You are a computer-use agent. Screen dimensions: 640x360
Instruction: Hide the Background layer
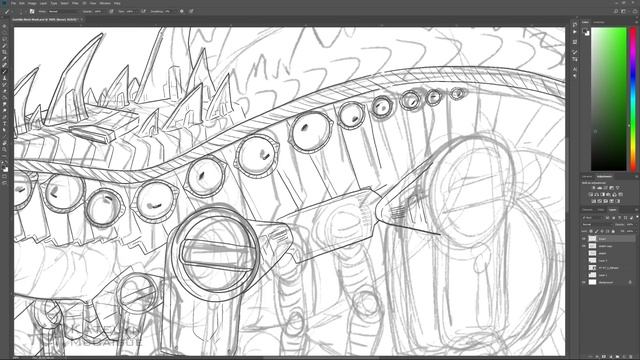click(584, 282)
